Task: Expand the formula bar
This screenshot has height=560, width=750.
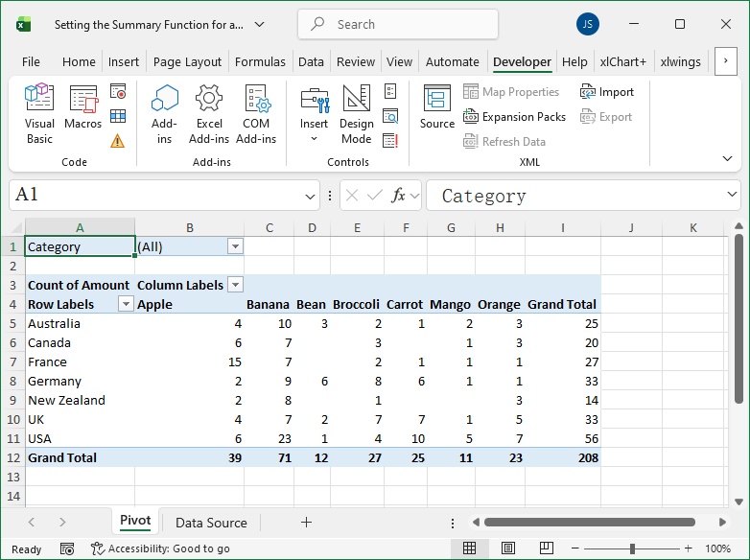Action: [x=732, y=194]
